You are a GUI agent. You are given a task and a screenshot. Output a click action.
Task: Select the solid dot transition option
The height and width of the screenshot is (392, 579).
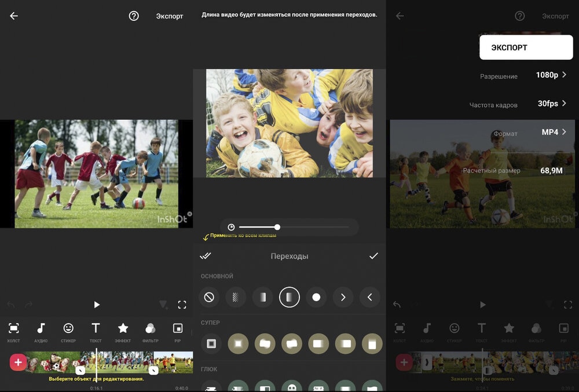click(316, 297)
